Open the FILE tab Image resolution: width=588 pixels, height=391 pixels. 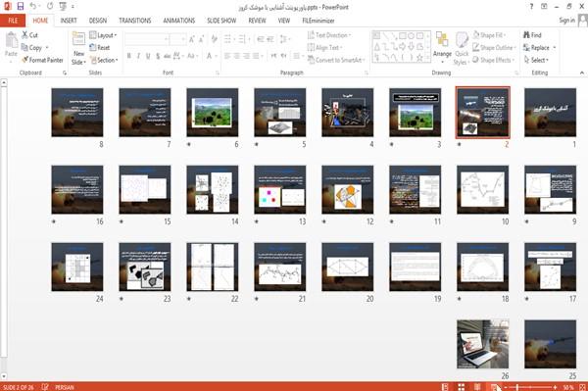tap(13, 21)
